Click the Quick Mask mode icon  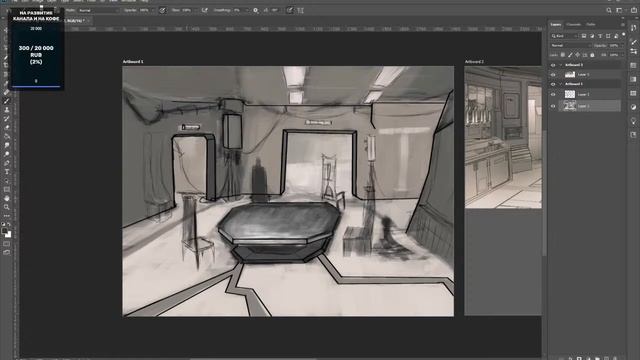7,244
